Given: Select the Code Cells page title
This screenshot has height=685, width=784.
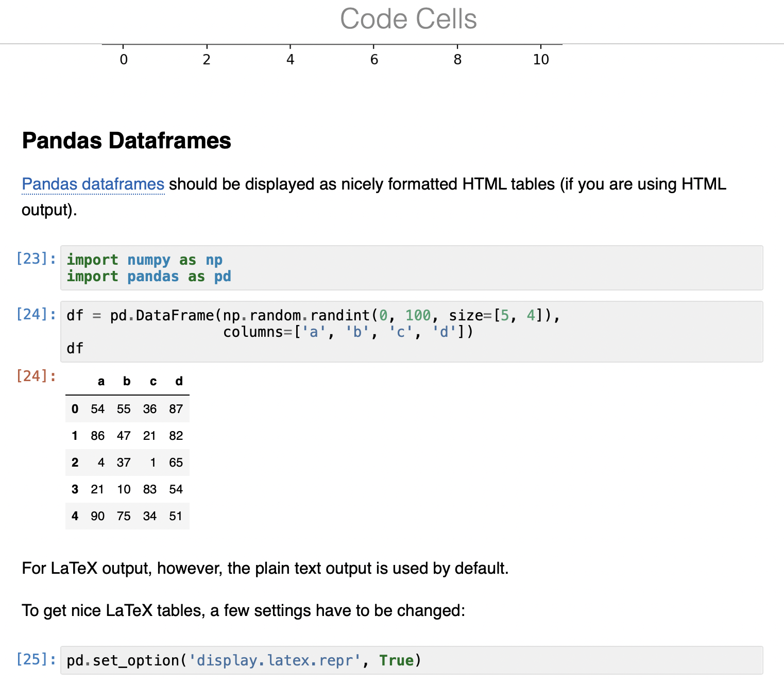Looking at the screenshot, I should pyautogui.click(x=408, y=19).
